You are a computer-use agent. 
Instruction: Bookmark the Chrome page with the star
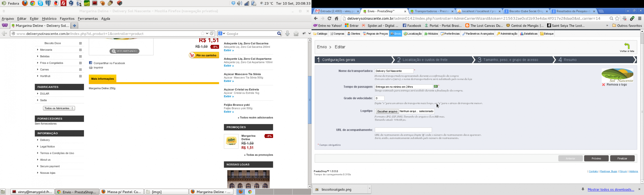point(617,19)
